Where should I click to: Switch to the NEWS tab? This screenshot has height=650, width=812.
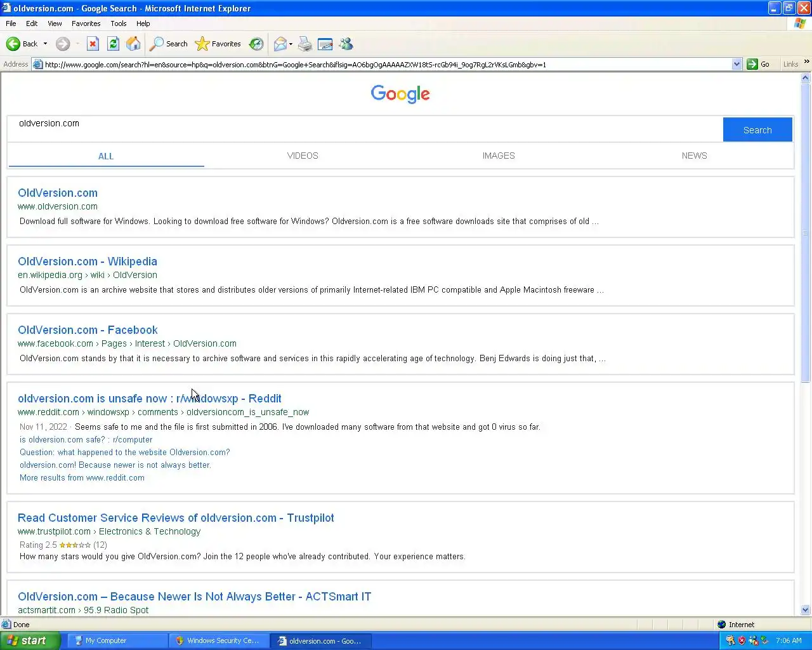[x=694, y=156]
